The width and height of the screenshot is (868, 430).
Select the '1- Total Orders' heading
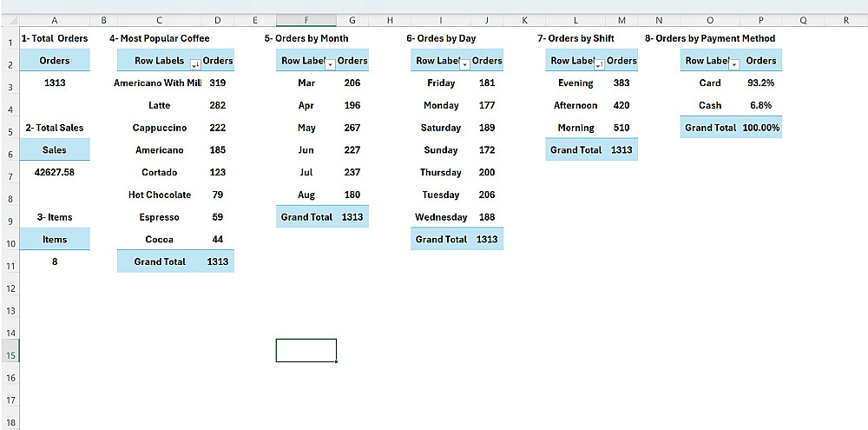coord(54,39)
